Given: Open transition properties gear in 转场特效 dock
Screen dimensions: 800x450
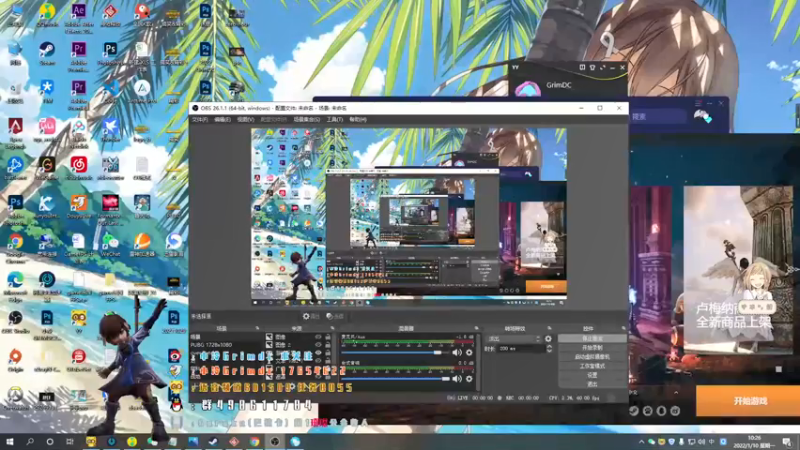Looking at the screenshot, I should click(x=548, y=339).
